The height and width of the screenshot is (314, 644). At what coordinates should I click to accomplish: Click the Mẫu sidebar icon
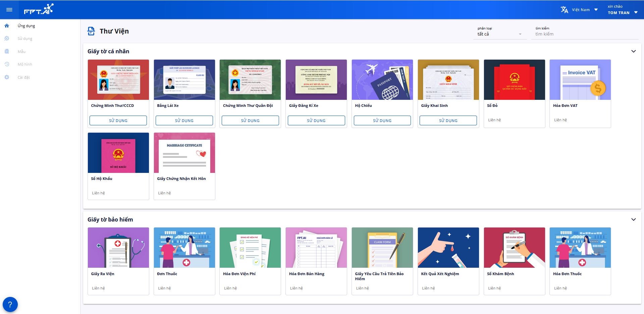click(x=7, y=52)
